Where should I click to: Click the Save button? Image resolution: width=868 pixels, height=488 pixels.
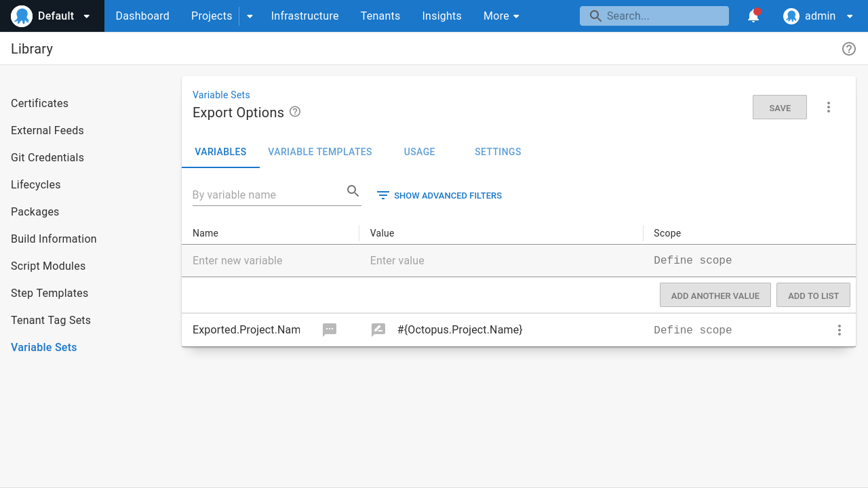point(779,107)
